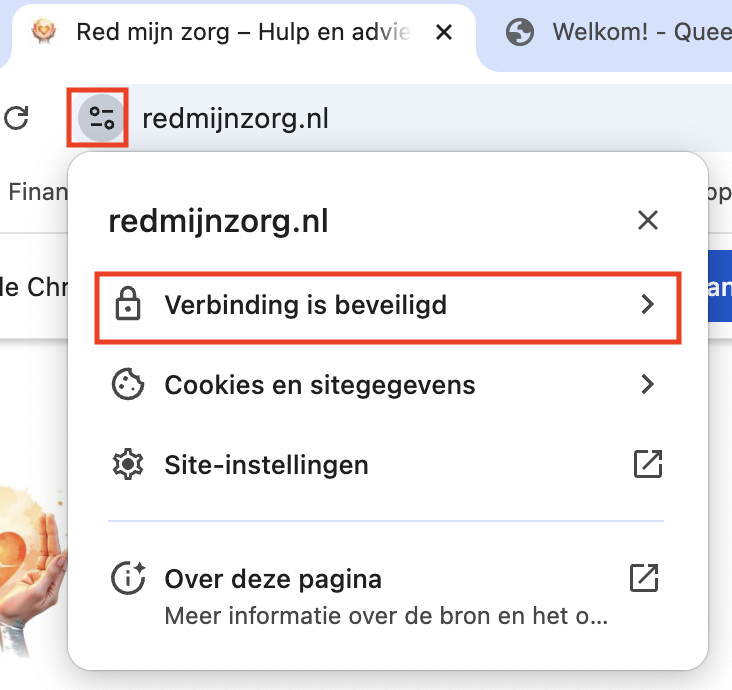This screenshot has width=732, height=690.
Task: Expand the Cookies en sitegegevens chevron
Action: (648, 384)
